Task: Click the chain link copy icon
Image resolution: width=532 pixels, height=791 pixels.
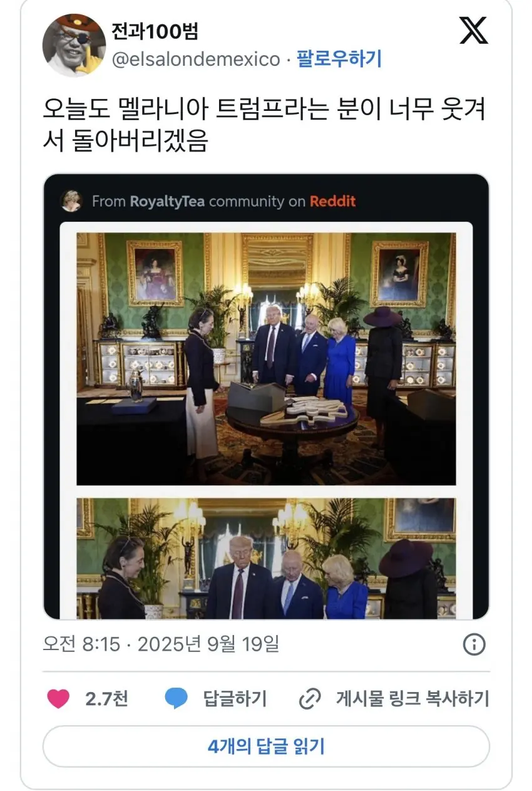Action: [x=310, y=698]
